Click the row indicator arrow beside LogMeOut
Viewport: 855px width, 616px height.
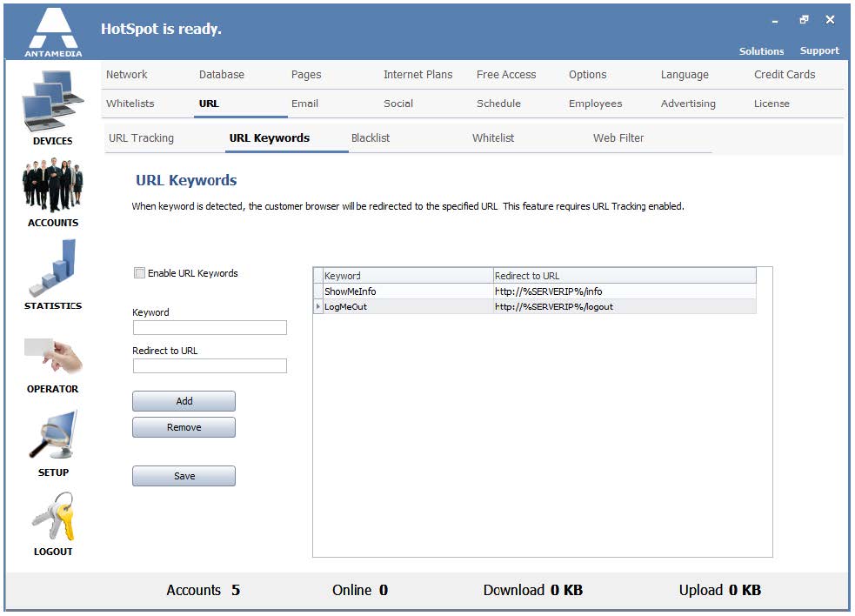pos(317,307)
